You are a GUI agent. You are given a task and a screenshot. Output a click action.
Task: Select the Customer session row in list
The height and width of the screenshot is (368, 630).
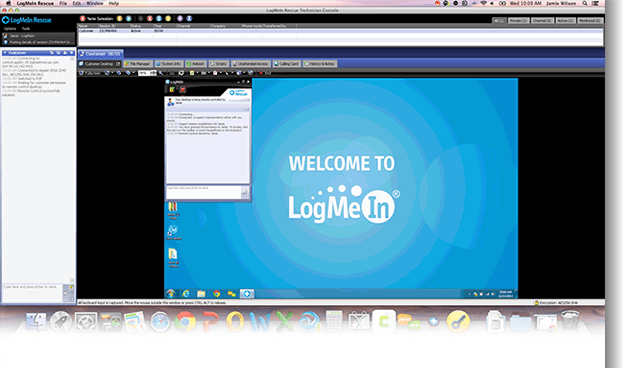coord(340,31)
